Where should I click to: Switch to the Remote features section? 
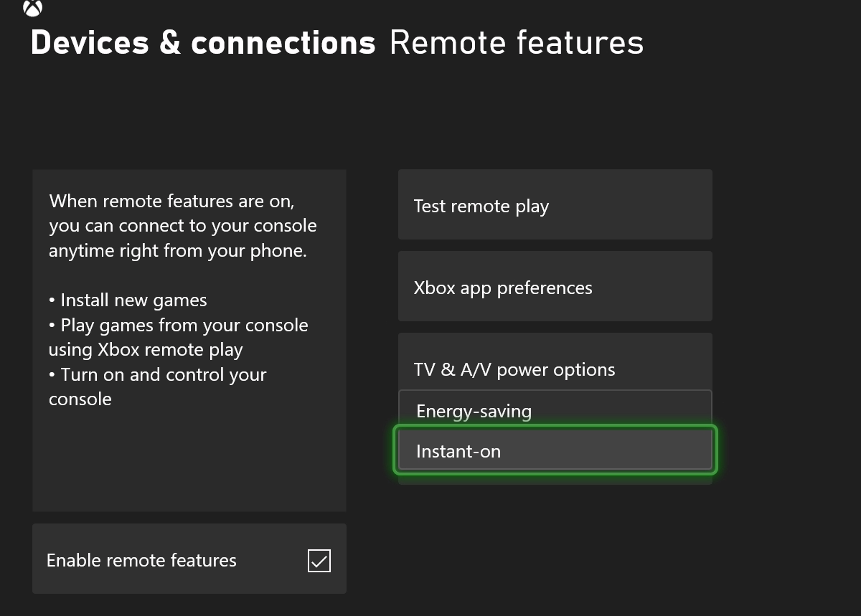[515, 42]
